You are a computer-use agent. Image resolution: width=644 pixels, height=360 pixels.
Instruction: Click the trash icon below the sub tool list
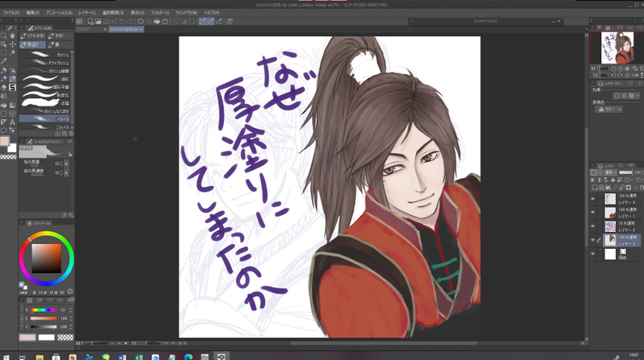pos(71,134)
